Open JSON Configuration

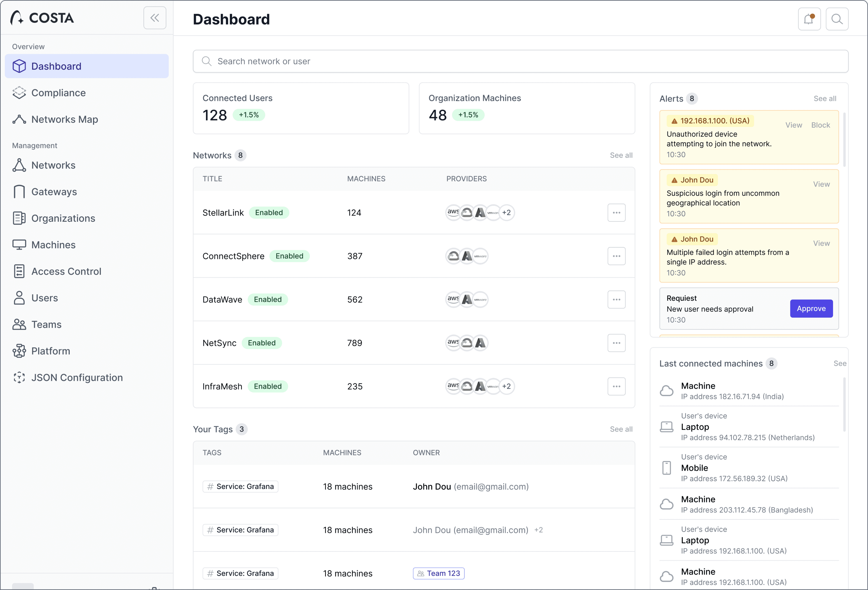(x=87, y=377)
